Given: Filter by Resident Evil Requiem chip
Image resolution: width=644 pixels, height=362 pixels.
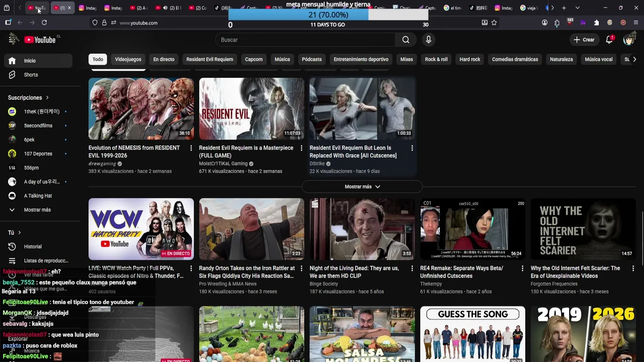Looking at the screenshot, I should [209, 59].
